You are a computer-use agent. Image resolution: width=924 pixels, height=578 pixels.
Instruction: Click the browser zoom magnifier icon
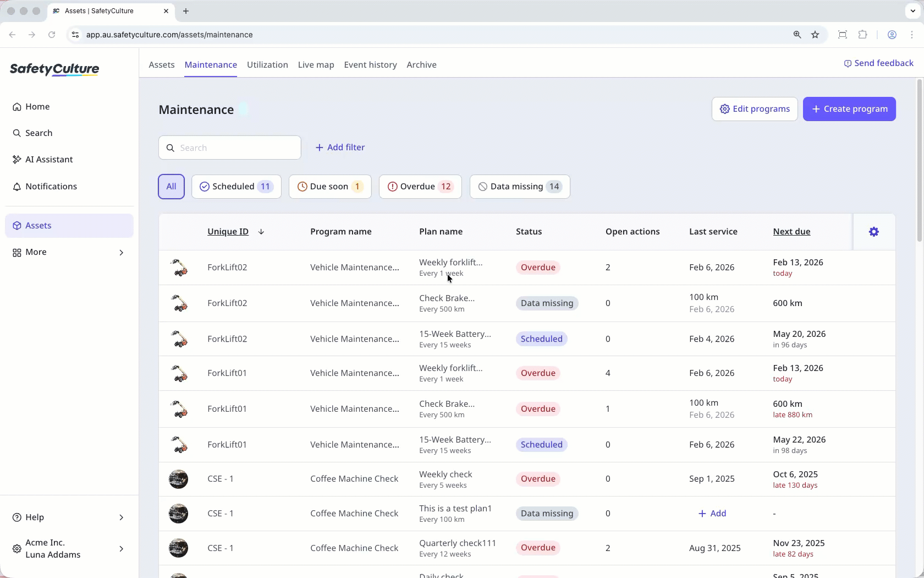tap(797, 35)
